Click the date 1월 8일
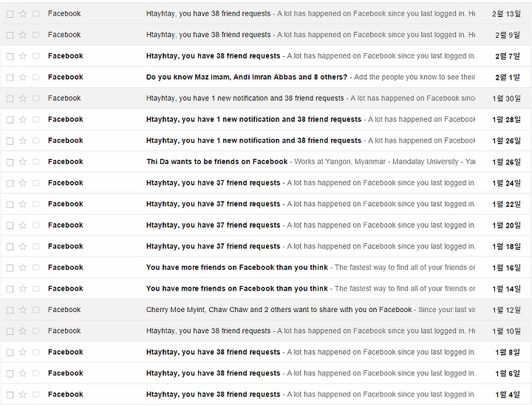Viewport: 532px width, 405px height. (x=507, y=352)
